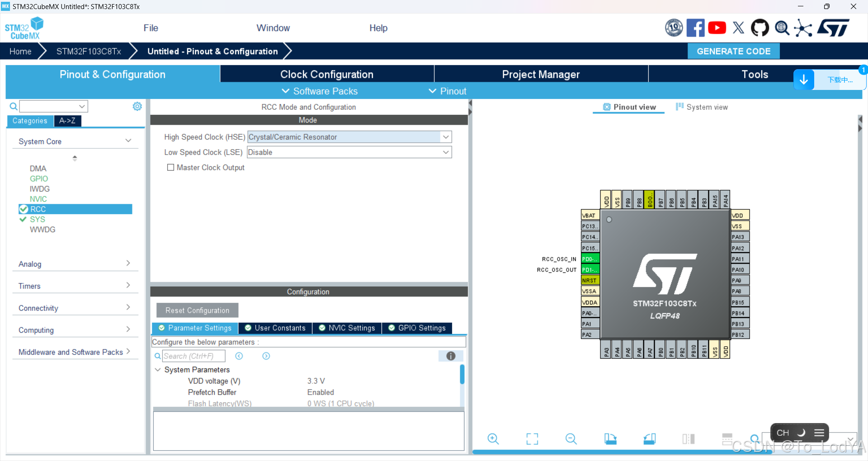The image size is (868, 461).
Task: Rotate the chip clockwise
Action: [x=610, y=439]
